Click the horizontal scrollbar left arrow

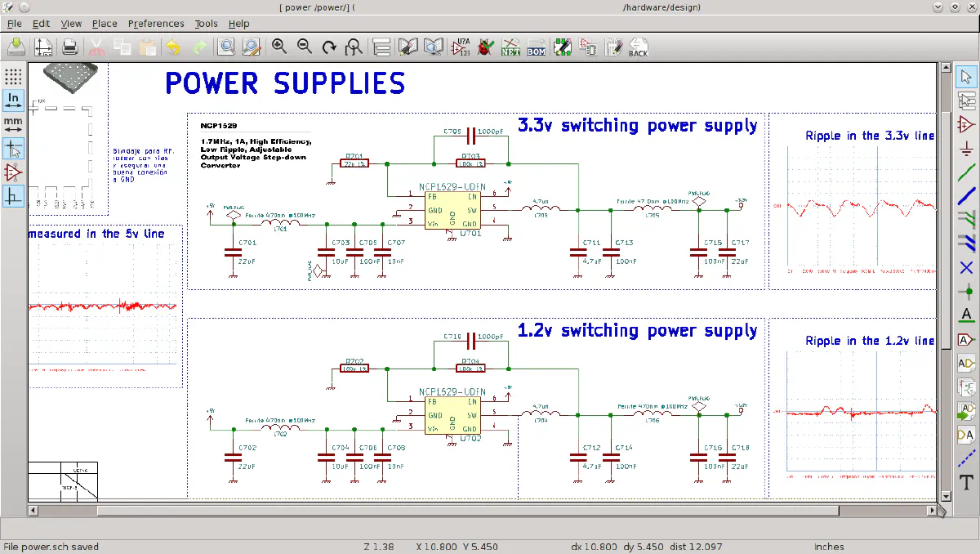(x=33, y=510)
